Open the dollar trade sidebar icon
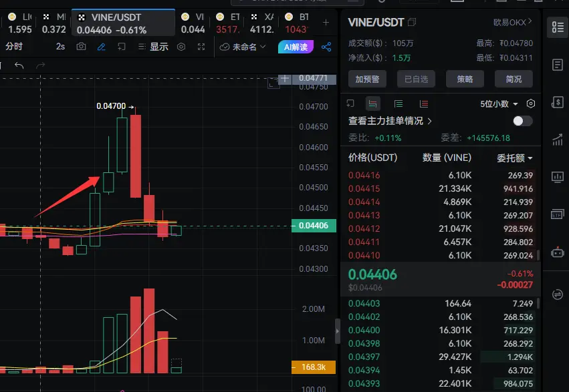The height and width of the screenshot is (392, 569). [x=558, y=103]
